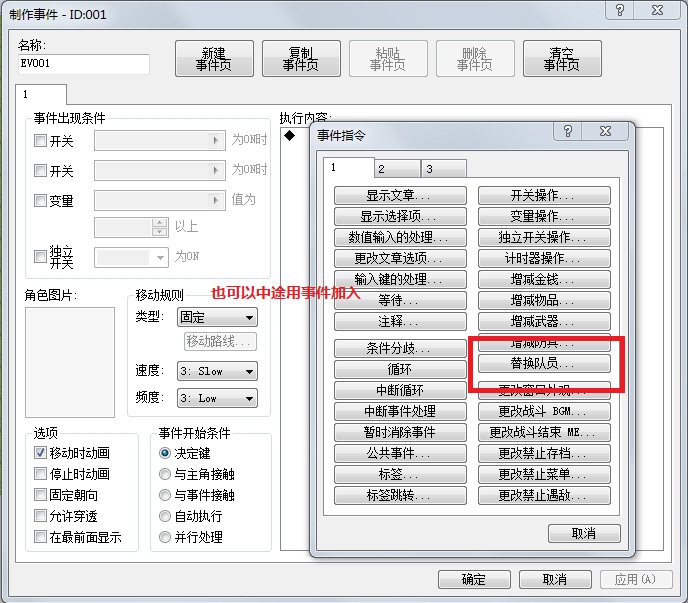Open the 频度 dropdown showing 3: Low
Screen dimensions: 688x603
pos(217,398)
